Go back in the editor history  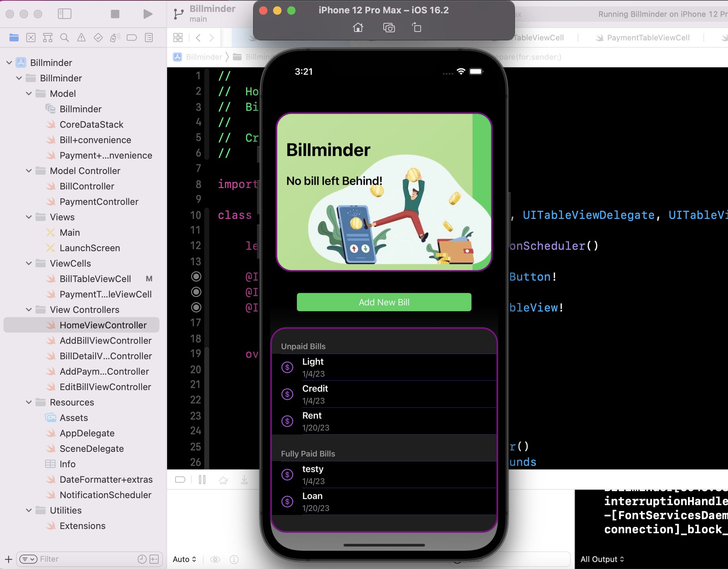[x=198, y=38]
